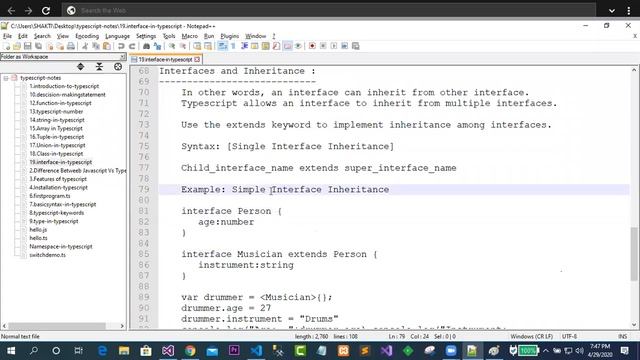The width and height of the screenshot is (640, 360).
Task: Close the Folder as Workspace panel
Action: [123, 56]
